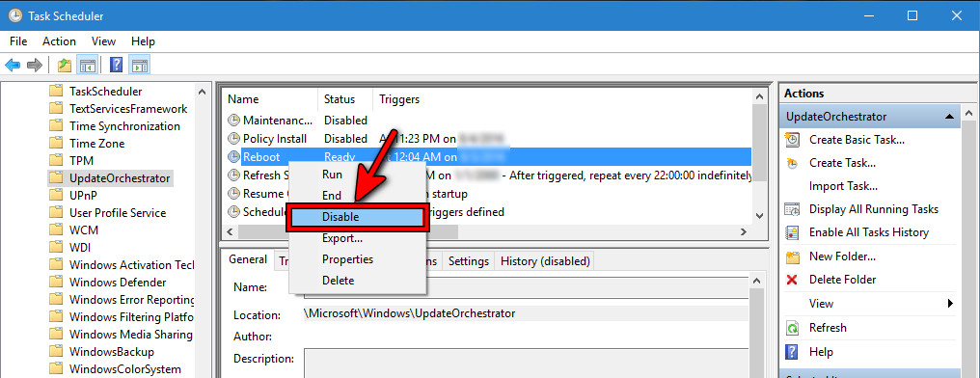Image resolution: width=980 pixels, height=378 pixels.
Task: Switch to the History (disabled) tab
Action: 544,261
